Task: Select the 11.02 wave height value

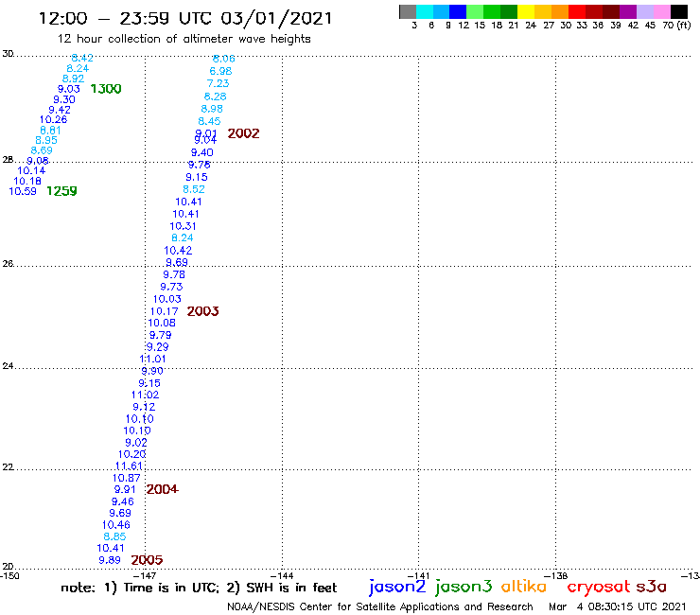Action: (145, 395)
